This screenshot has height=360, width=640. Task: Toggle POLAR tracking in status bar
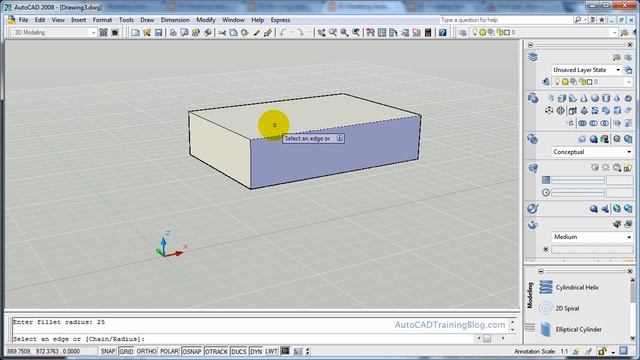tap(169, 351)
